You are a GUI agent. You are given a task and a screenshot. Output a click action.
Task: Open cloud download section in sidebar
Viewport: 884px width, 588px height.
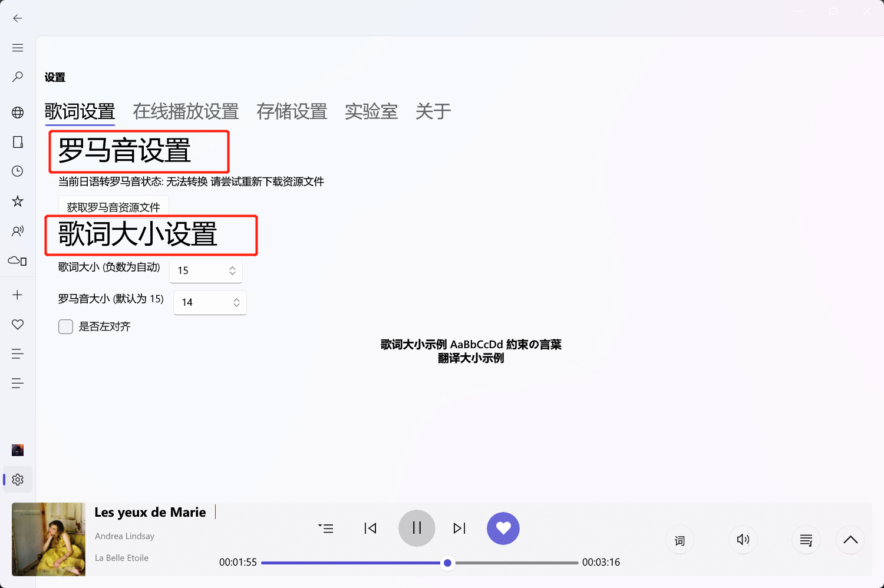pyautogui.click(x=17, y=260)
